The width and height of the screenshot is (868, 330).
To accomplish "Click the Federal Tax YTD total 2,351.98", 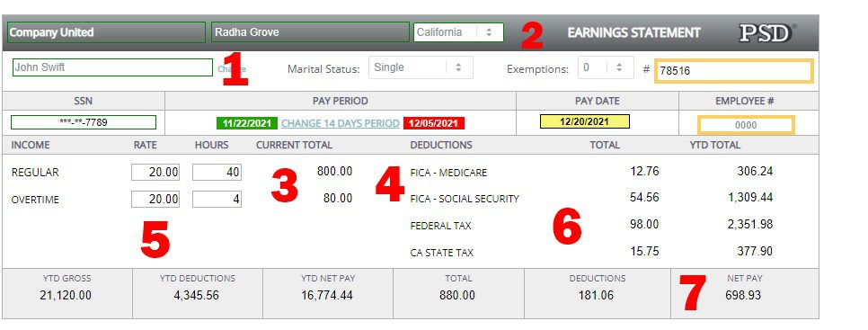I will point(750,224).
